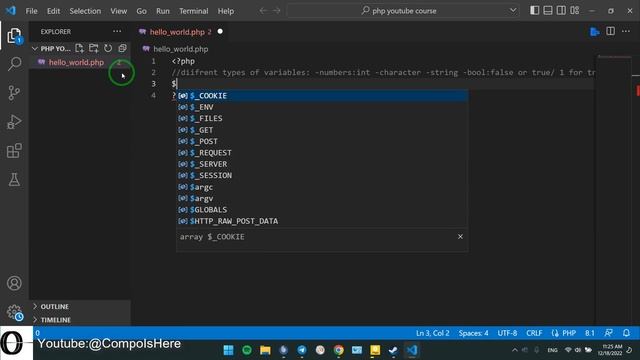Click CRLF end of line selector
This screenshot has width=640, height=360.
coord(534,333)
